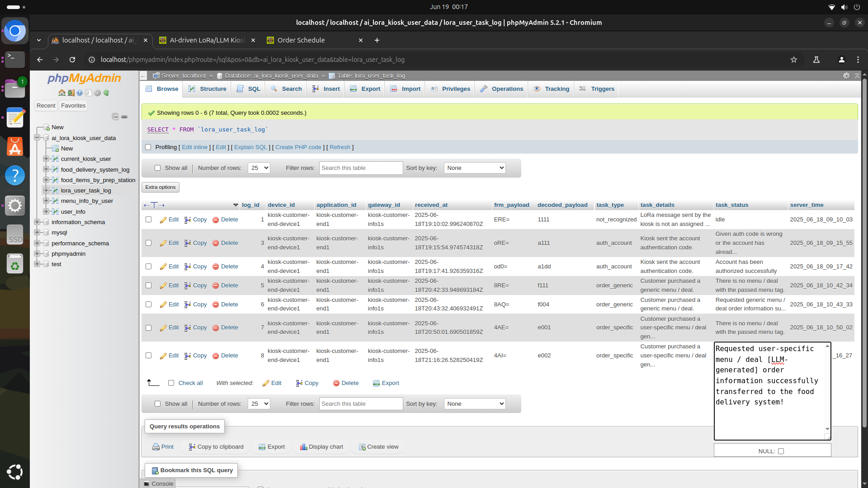Click the reload navigation panel icon
Viewport: 868px width, 488px height.
(106, 93)
